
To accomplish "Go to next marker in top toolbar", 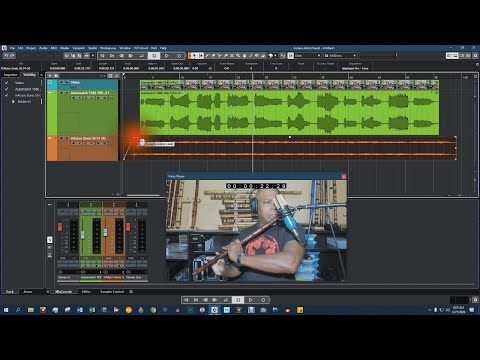I will pyautogui.click(x=112, y=56).
